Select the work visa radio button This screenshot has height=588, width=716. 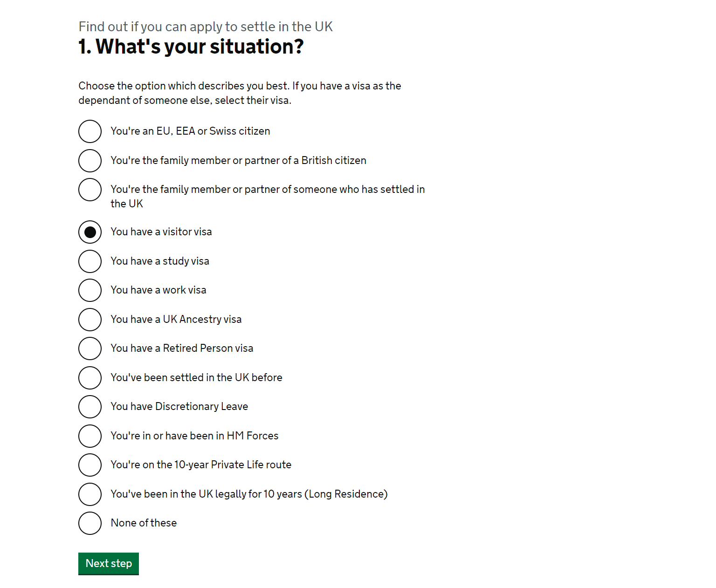point(90,290)
